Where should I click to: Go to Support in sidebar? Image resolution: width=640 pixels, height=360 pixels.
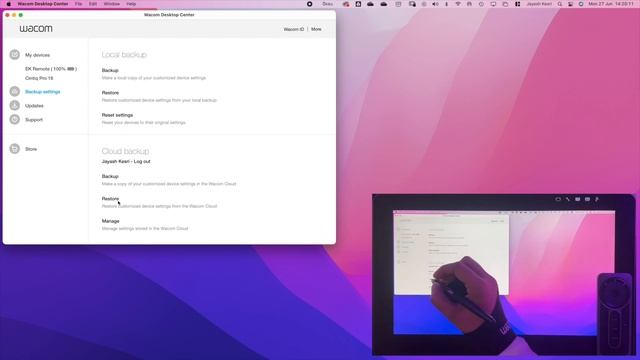[34, 120]
